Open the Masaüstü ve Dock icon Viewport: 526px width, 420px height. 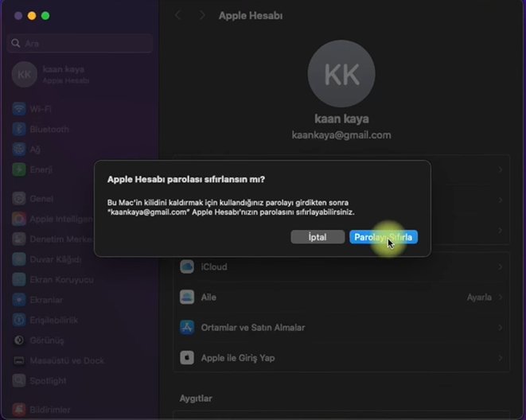19,360
